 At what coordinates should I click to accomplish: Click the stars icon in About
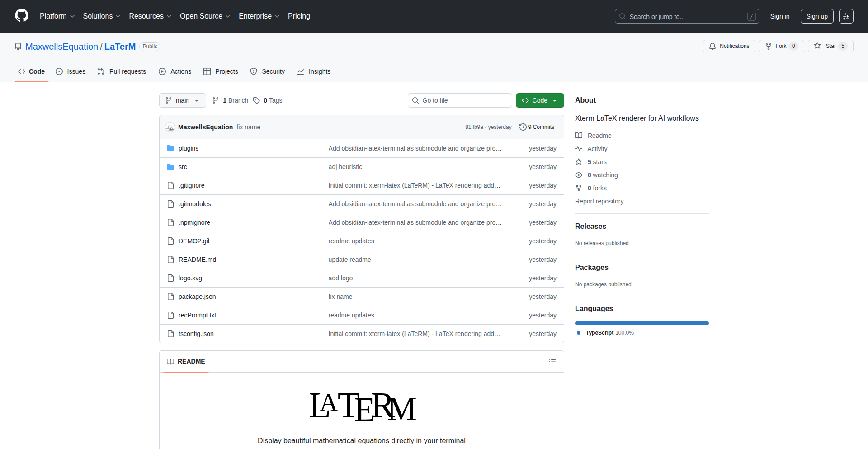pos(579,162)
